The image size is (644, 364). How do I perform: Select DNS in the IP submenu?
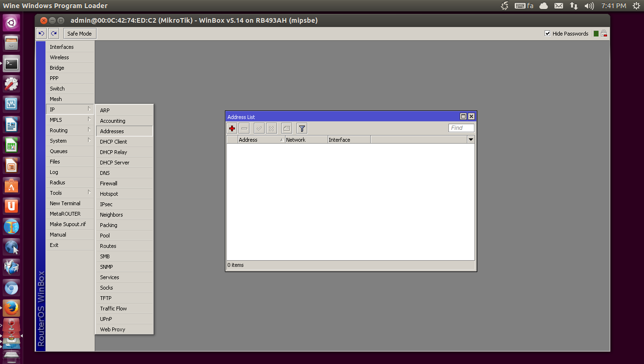125,173
